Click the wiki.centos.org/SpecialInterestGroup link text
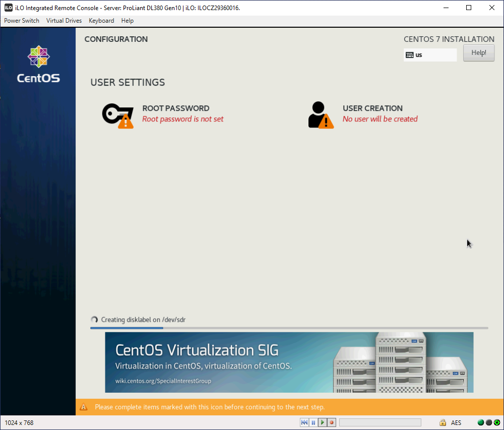Image resolution: width=504 pixels, height=430 pixels. click(x=163, y=381)
